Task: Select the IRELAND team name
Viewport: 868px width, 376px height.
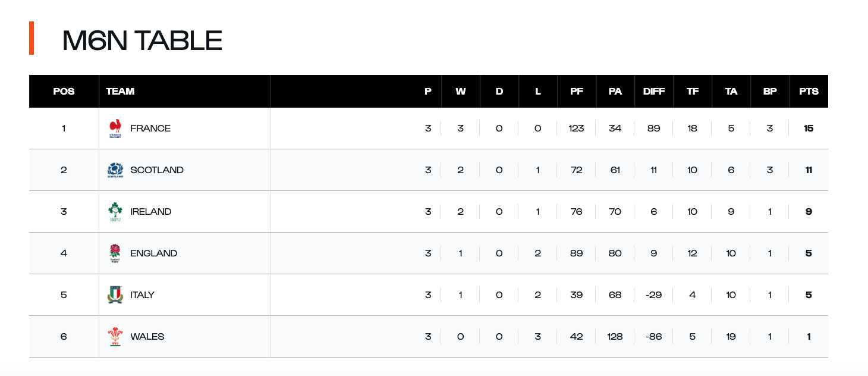Action: click(x=151, y=212)
